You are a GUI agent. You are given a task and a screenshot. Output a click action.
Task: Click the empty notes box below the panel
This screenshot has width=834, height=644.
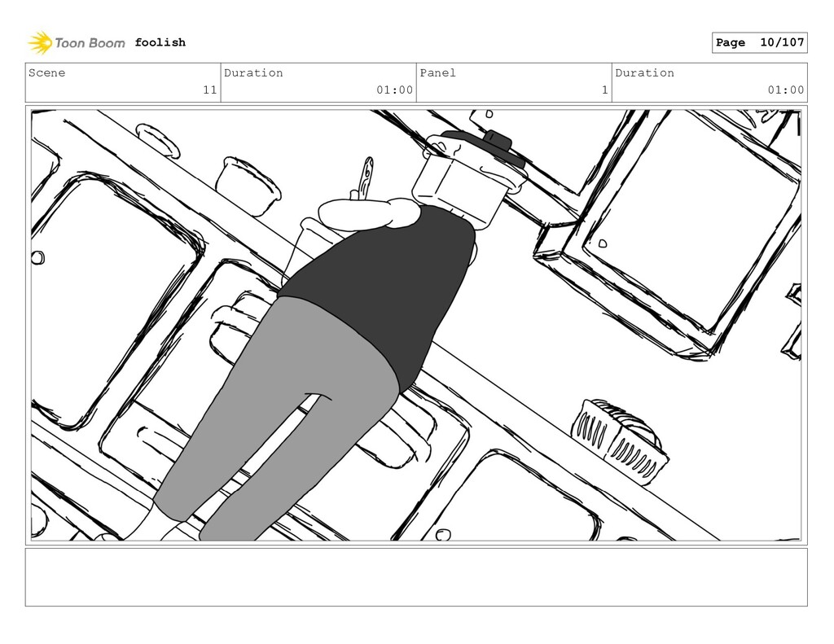416,577
